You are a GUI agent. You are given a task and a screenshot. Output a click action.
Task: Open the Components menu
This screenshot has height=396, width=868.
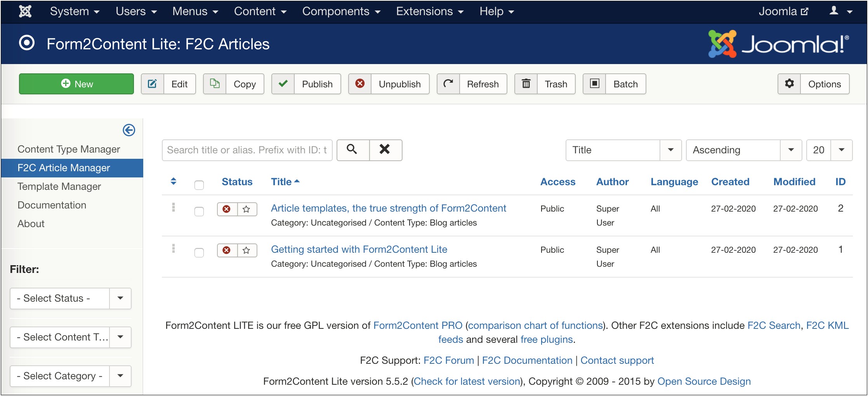[341, 11]
